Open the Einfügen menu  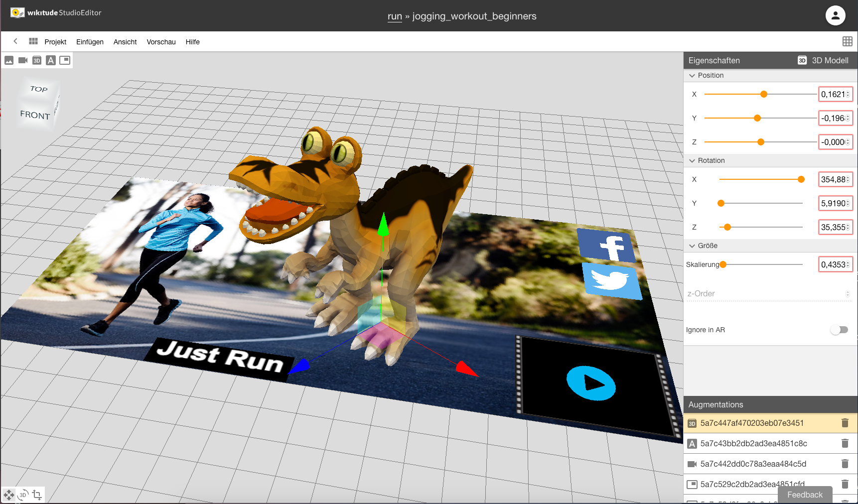[x=90, y=42]
